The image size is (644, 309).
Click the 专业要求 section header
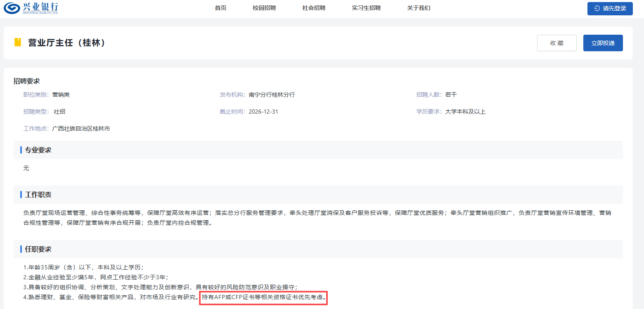[38, 150]
